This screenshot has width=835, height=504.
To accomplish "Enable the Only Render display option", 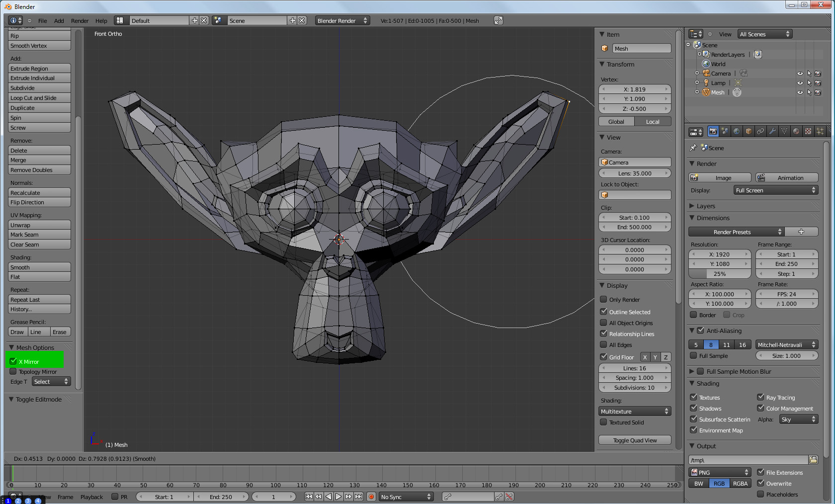I will click(x=603, y=299).
